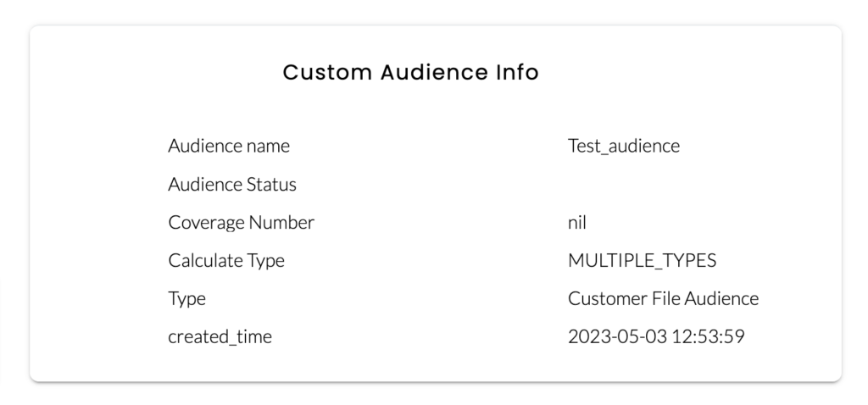Select the Audience Status label

click(x=232, y=184)
